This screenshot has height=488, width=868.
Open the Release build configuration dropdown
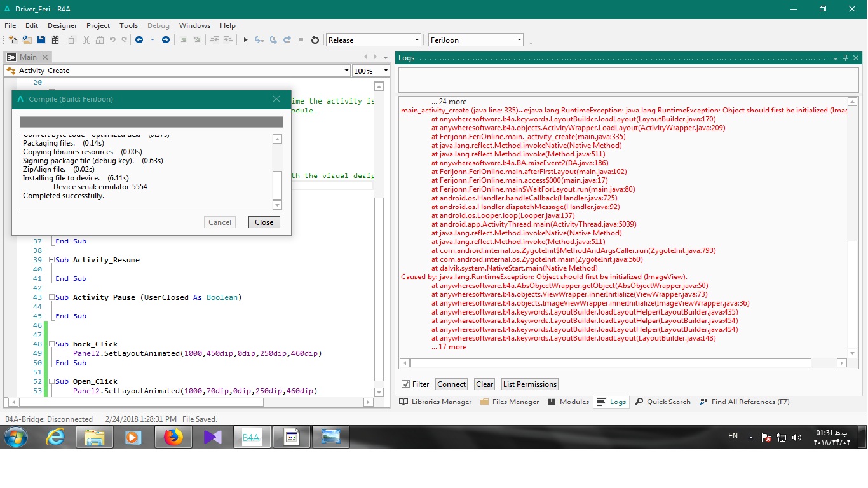click(x=374, y=40)
